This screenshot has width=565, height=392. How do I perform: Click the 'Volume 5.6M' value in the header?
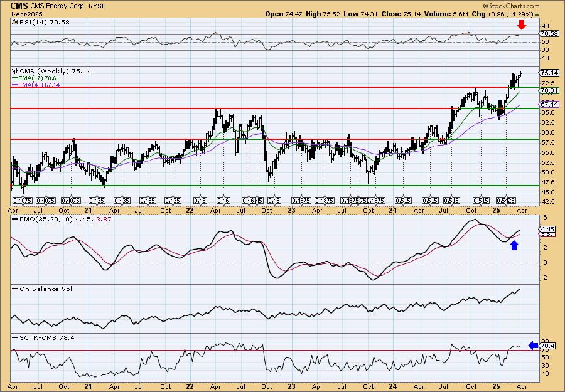pos(446,14)
